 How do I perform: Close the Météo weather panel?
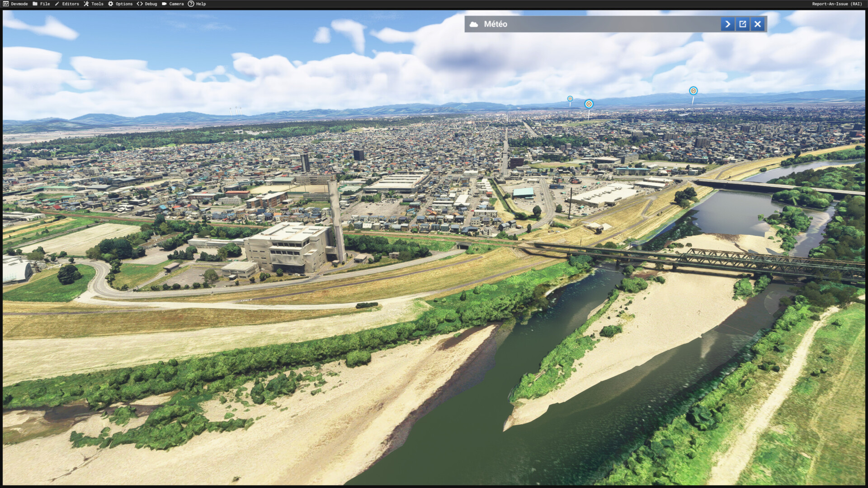point(758,24)
